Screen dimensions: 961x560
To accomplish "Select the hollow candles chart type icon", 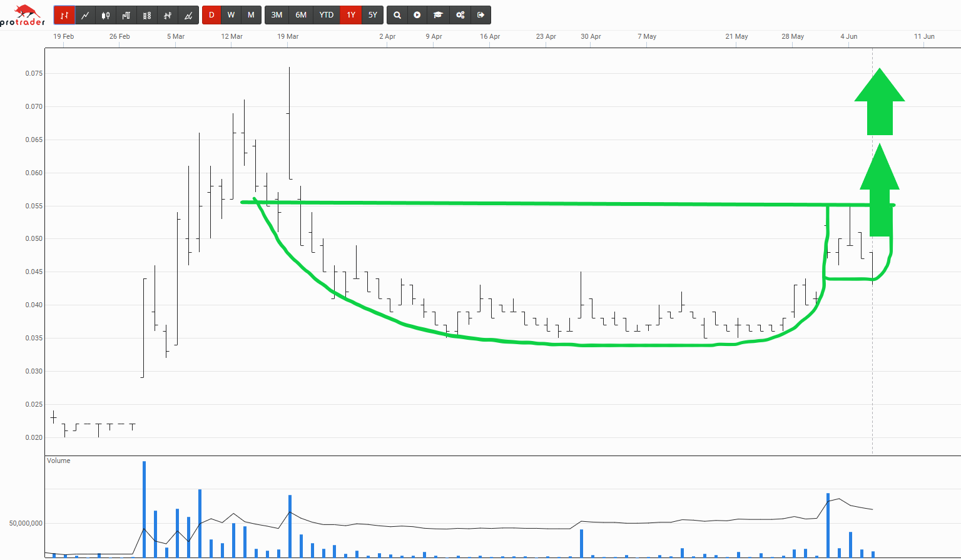I will click(147, 15).
